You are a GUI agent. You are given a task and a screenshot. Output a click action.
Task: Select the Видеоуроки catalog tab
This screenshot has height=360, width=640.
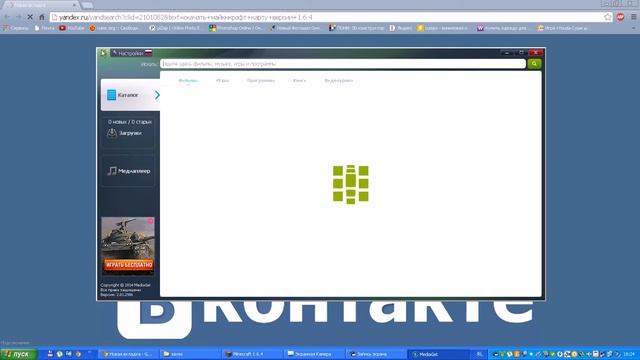[338, 80]
